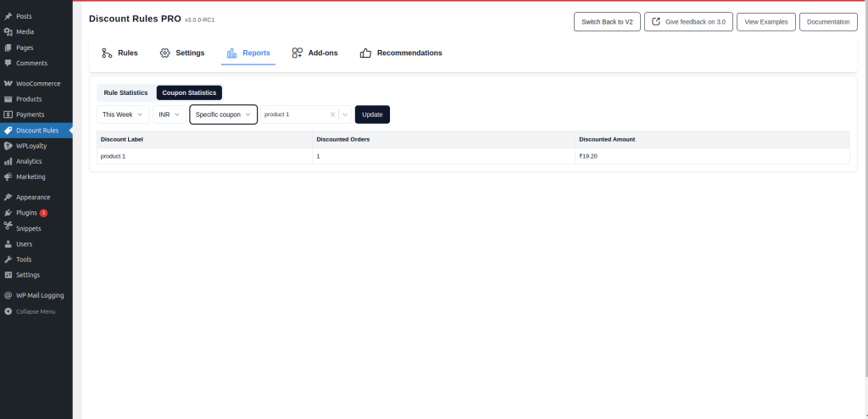Viewport: 868px width, 419px height.
Task: Open the Documentation button
Action: pos(827,22)
